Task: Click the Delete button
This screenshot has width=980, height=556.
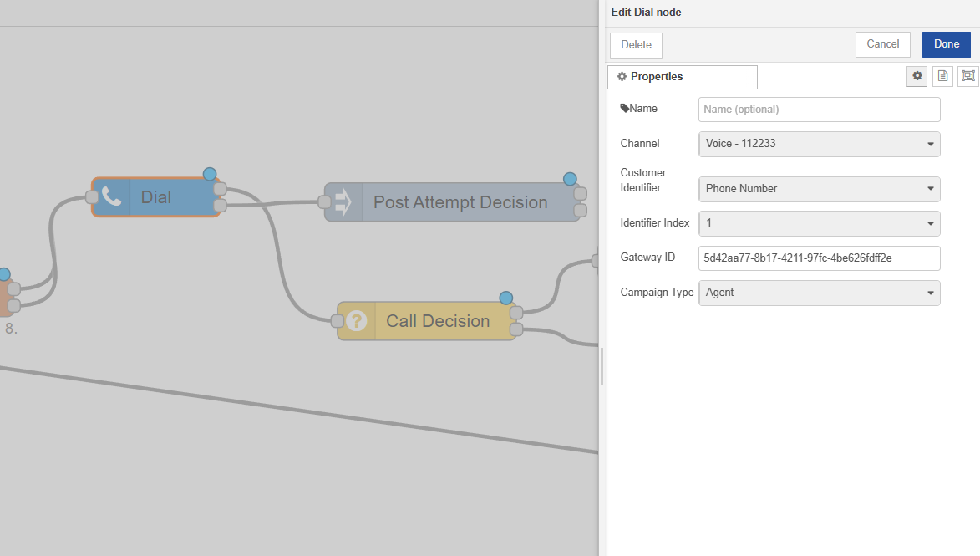Action: click(636, 45)
